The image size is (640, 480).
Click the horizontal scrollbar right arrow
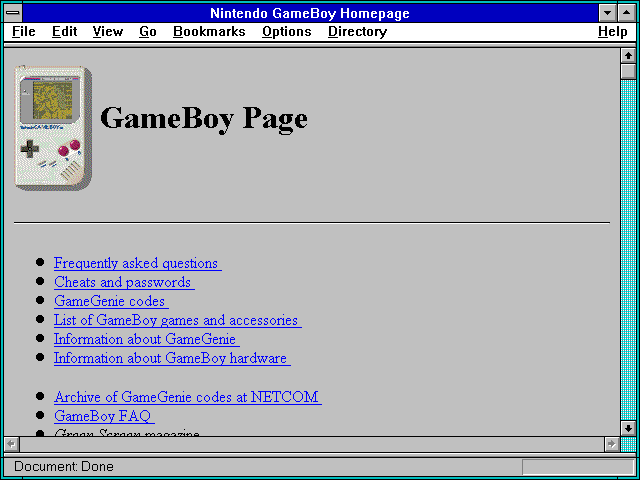611,444
